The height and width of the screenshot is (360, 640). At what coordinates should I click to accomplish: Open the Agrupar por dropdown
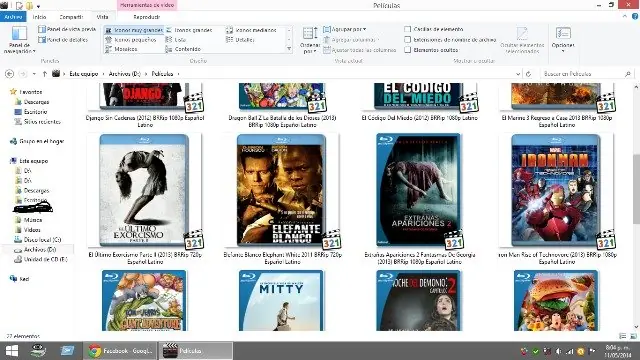pos(345,29)
